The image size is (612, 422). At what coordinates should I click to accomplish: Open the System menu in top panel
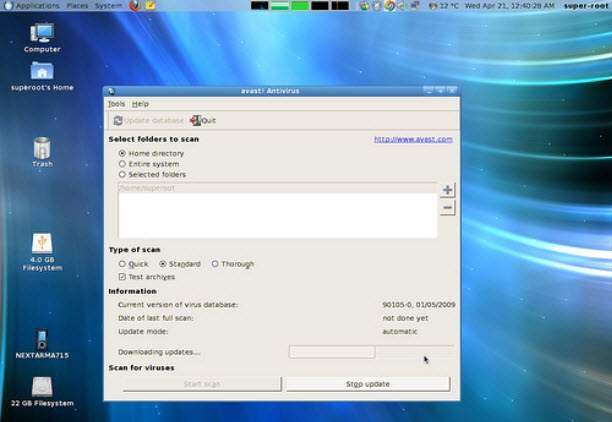pos(108,5)
